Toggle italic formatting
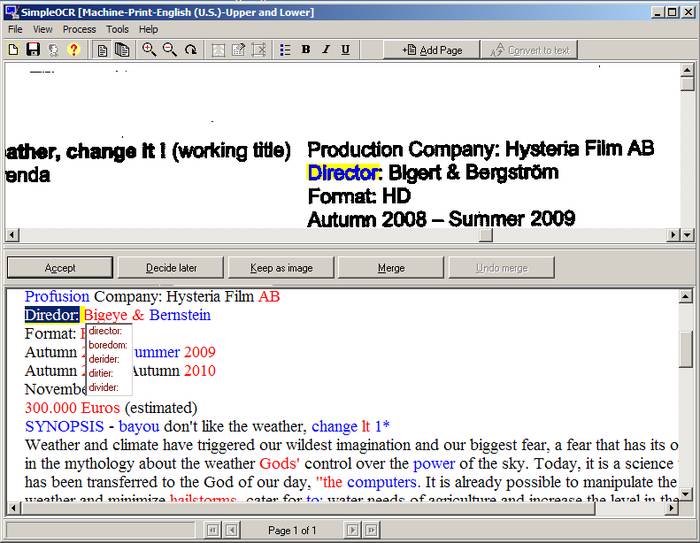 point(326,50)
